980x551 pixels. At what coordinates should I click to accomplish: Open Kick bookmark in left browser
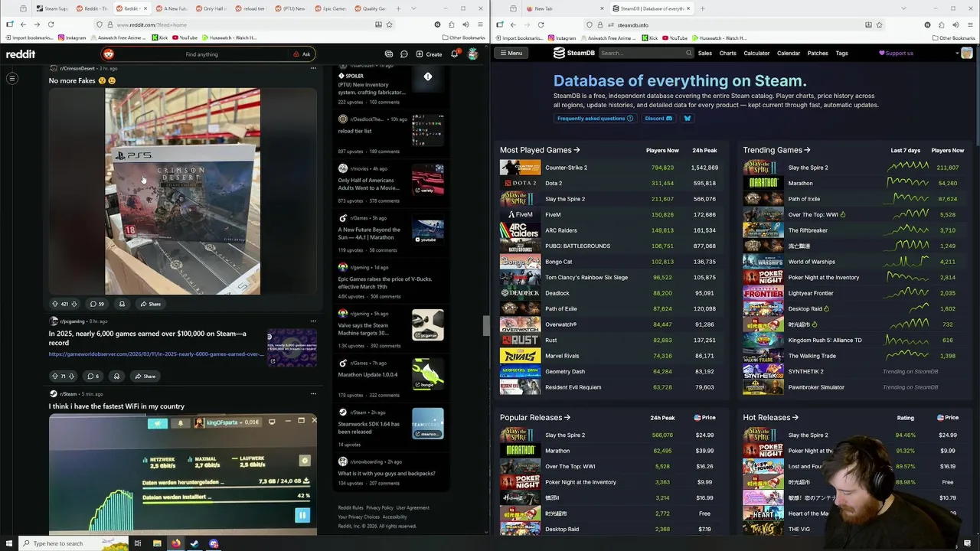[x=158, y=37]
